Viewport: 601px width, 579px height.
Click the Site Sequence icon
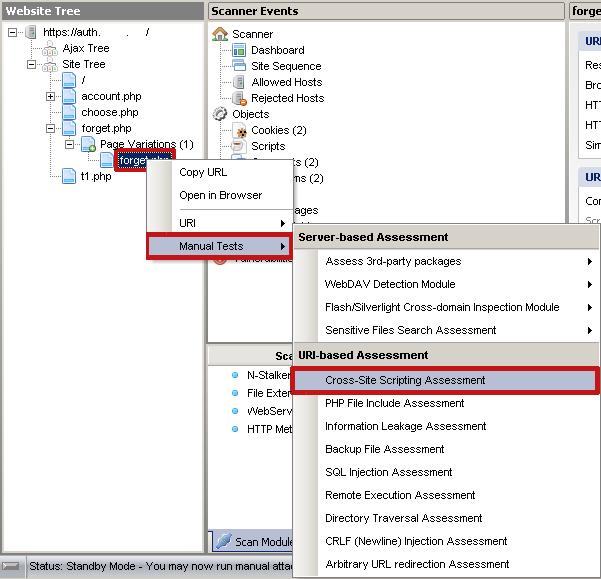click(x=239, y=66)
